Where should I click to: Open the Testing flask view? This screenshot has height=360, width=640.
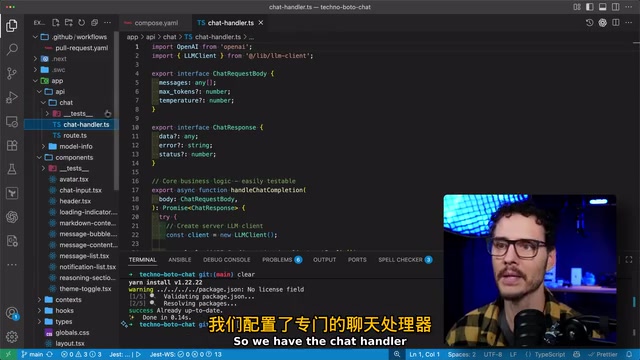[x=12, y=169]
